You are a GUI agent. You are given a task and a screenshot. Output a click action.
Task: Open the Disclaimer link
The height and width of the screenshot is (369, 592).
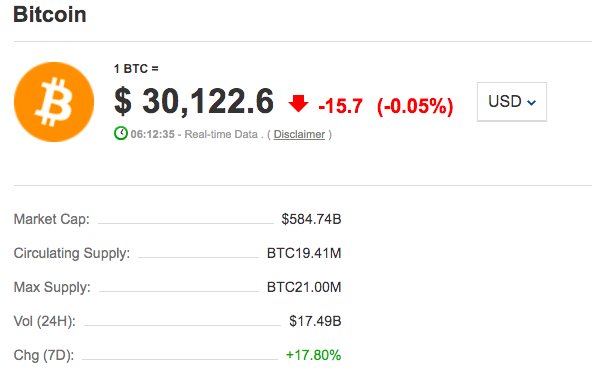299,134
